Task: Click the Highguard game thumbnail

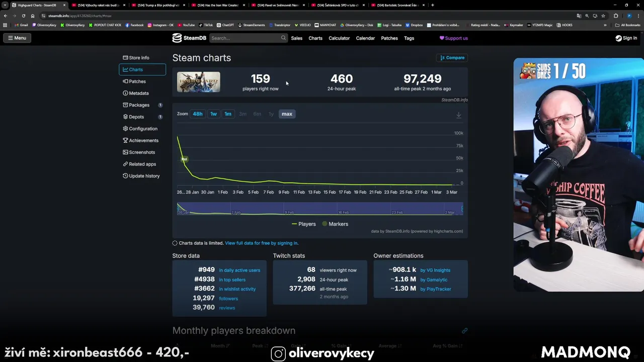Action: click(x=198, y=82)
